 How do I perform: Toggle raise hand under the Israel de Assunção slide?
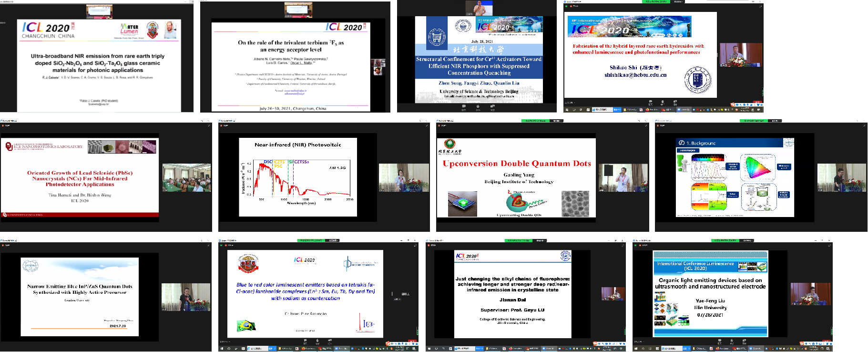coord(317,342)
